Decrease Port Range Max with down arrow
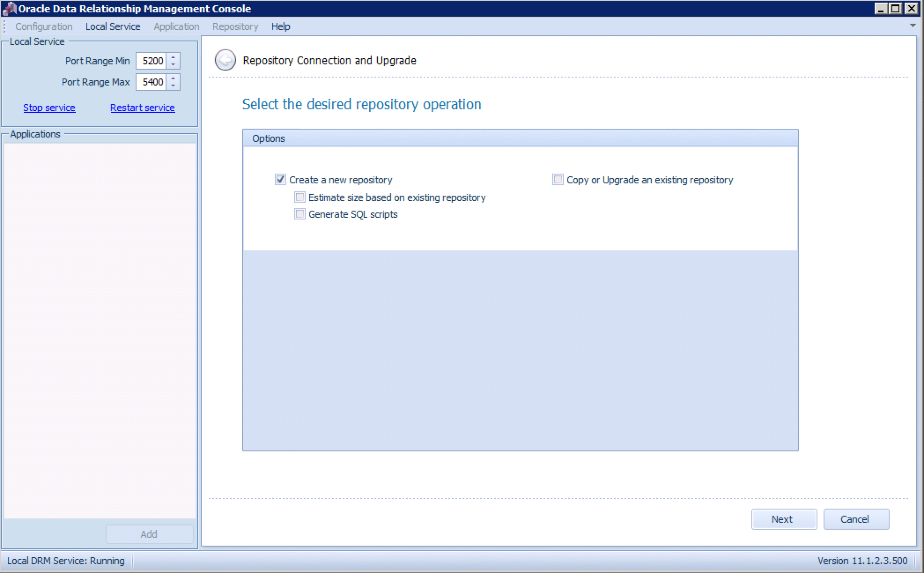The height and width of the screenshot is (573, 924). coord(173,86)
